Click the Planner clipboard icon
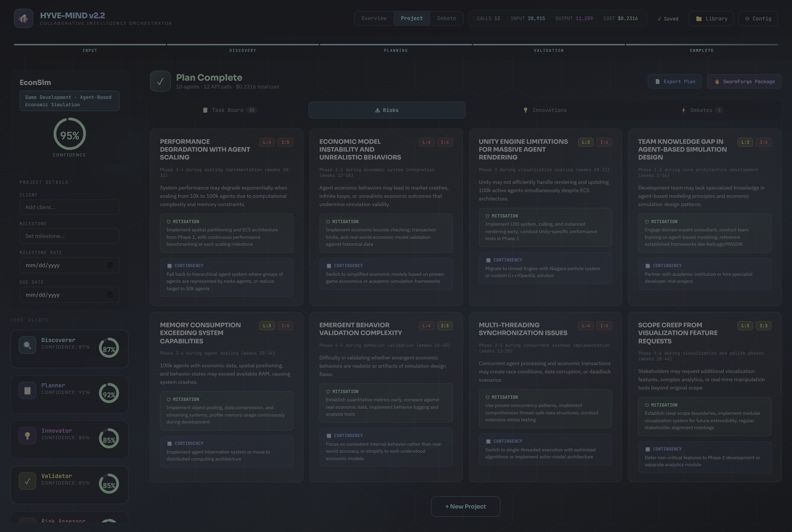Screen dimensions: 792x532 pos(27,391)
